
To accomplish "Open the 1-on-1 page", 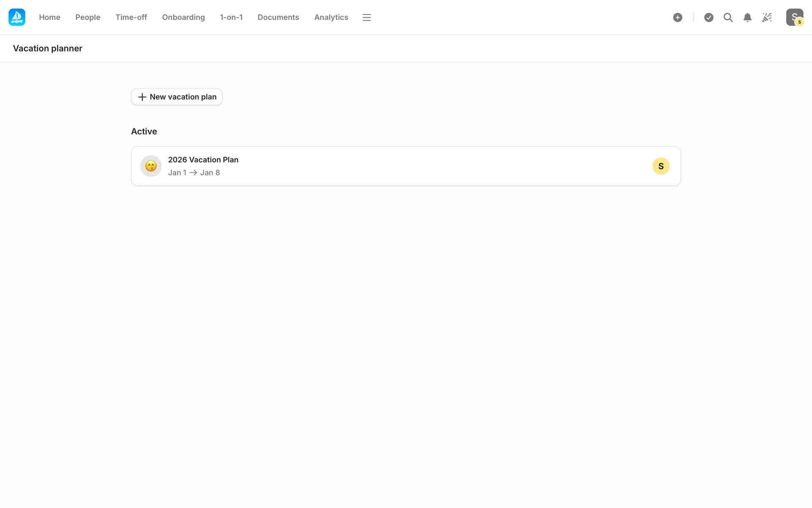I will (x=231, y=17).
